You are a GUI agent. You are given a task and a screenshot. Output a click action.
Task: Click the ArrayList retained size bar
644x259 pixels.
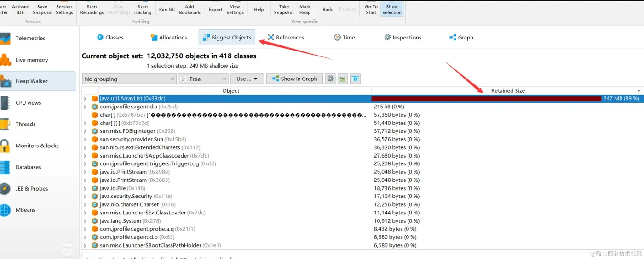pos(486,99)
